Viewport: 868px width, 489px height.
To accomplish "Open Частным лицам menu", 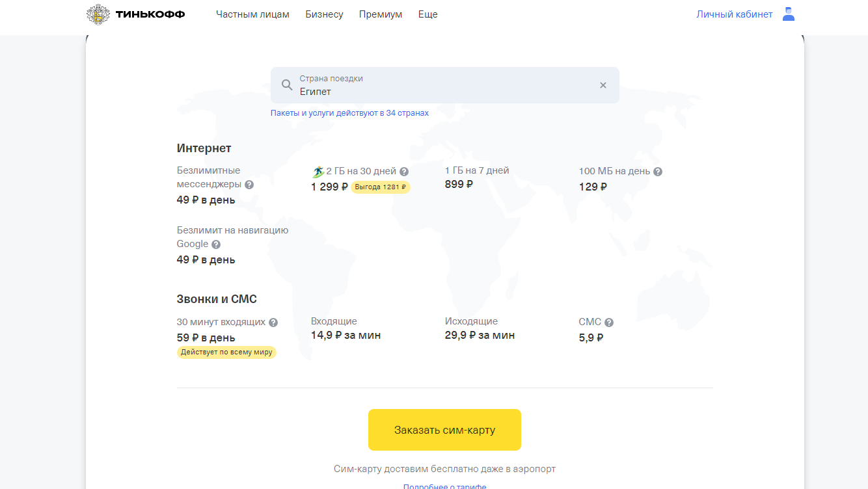I will [252, 14].
